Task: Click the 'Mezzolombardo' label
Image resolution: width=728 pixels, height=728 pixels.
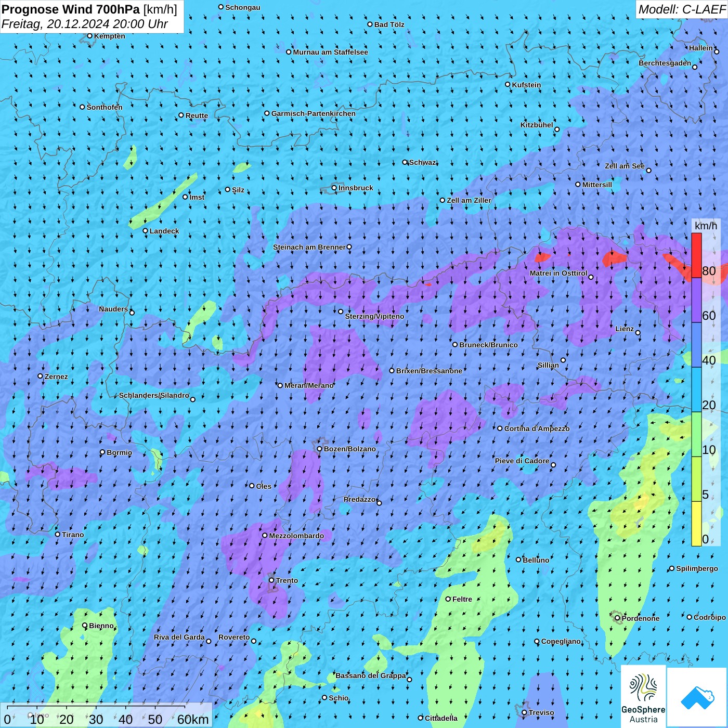Action: (296, 536)
